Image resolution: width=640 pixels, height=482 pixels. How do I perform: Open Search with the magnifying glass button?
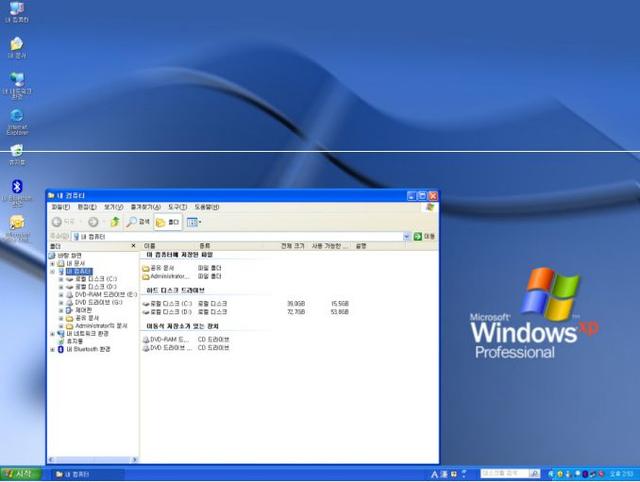[138, 222]
